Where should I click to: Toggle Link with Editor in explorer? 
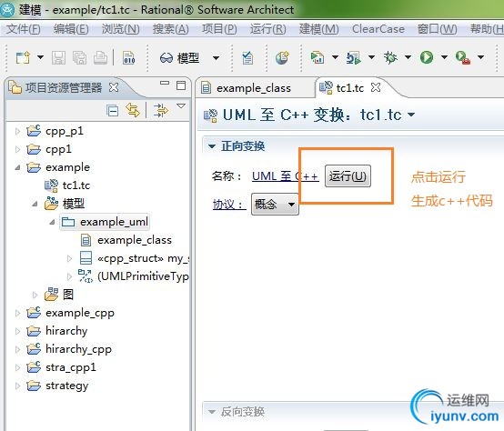[133, 110]
